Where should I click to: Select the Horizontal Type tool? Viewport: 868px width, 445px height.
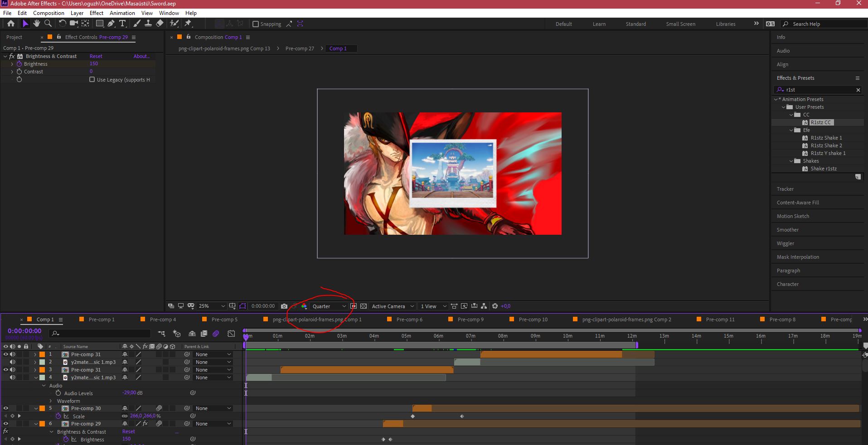[122, 24]
